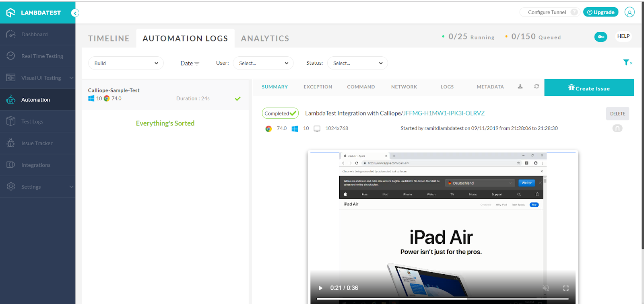This screenshot has width=644, height=304.
Task: Collapse the sidebar with the arrow icon
Action: point(75,13)
